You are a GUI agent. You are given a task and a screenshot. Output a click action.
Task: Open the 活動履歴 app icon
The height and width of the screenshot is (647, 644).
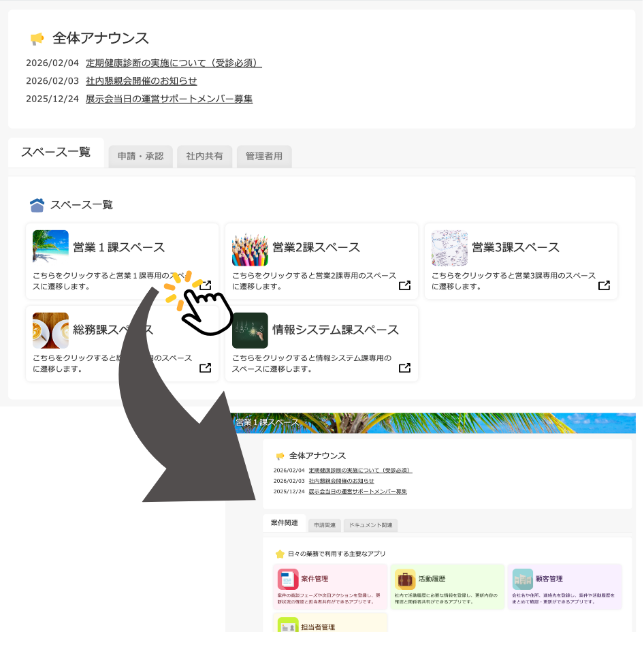tap(407, 578)
